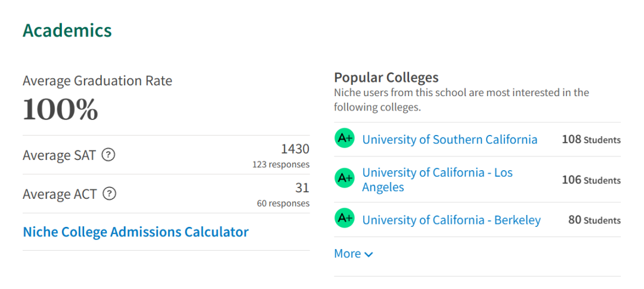The height and width of the screenshot is (289, 644).
Task: Click the 60 responses text
Action: [x=283, y=204]
